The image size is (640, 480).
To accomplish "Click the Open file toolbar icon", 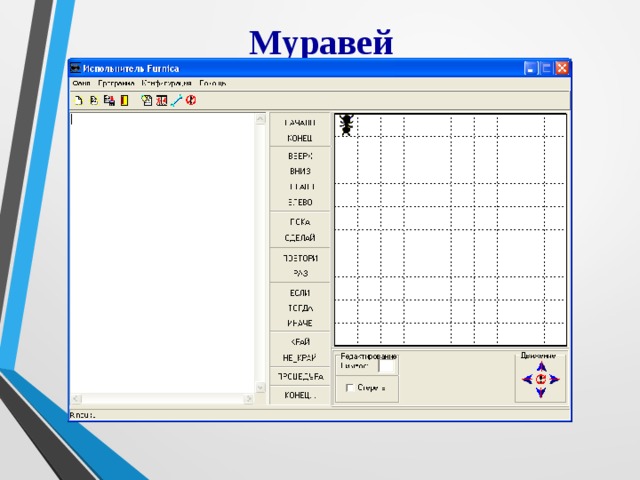I will tap(93, 100).
